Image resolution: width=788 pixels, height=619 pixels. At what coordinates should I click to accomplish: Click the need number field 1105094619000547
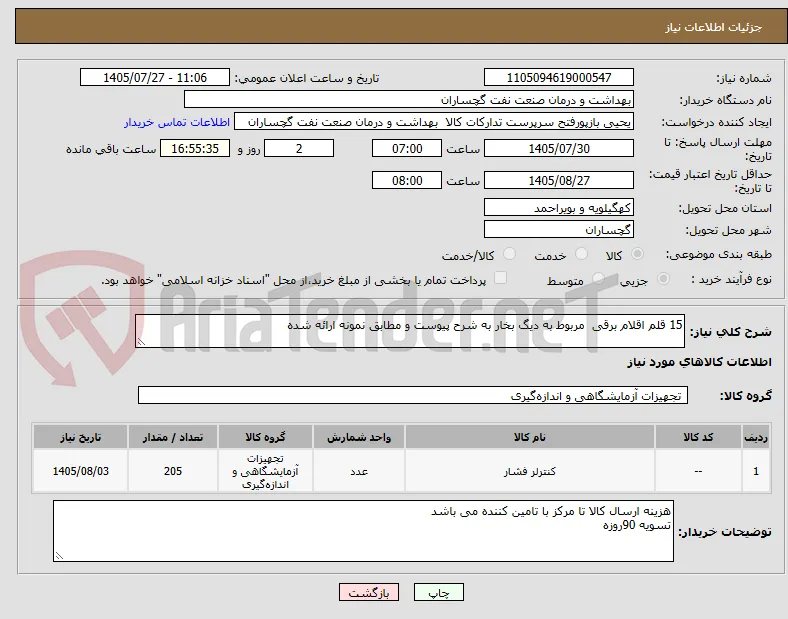click(559, 77)
